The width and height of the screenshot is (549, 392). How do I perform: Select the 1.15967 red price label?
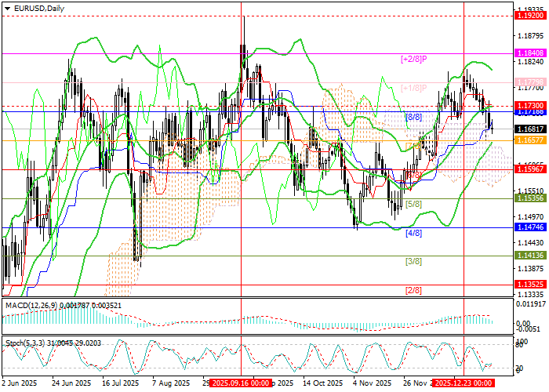[531, 169]
